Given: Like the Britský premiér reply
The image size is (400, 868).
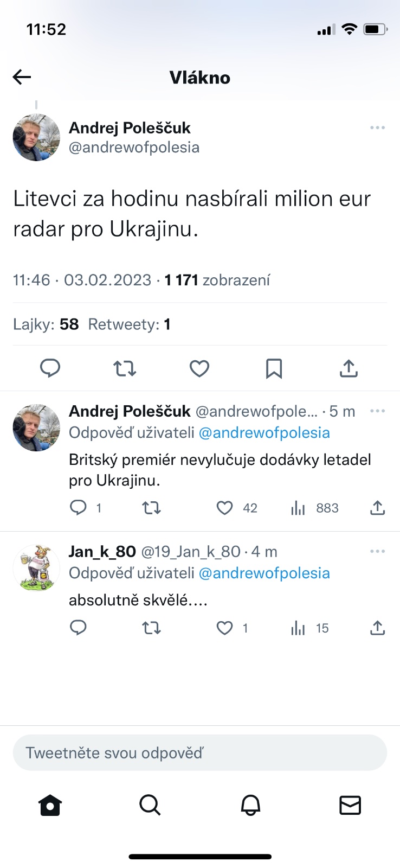Looking at the screenshot, I should pos(225,508).
